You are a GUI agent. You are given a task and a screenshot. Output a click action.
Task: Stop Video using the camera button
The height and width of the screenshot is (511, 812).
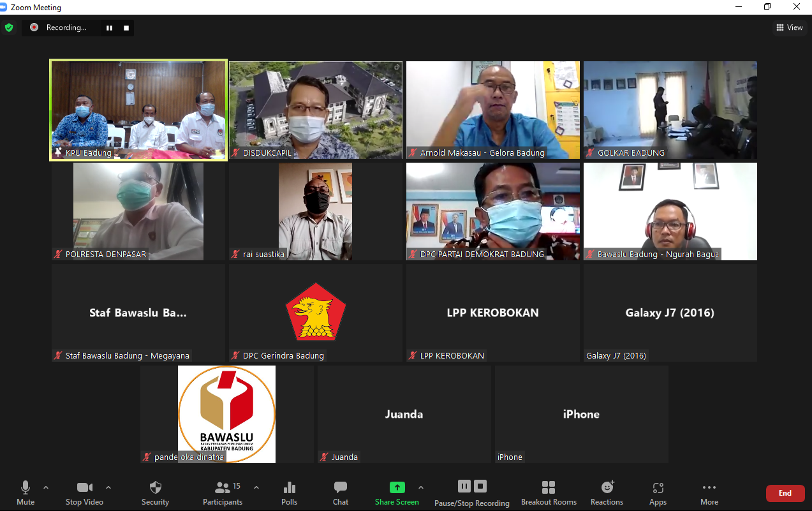[84, 493]
